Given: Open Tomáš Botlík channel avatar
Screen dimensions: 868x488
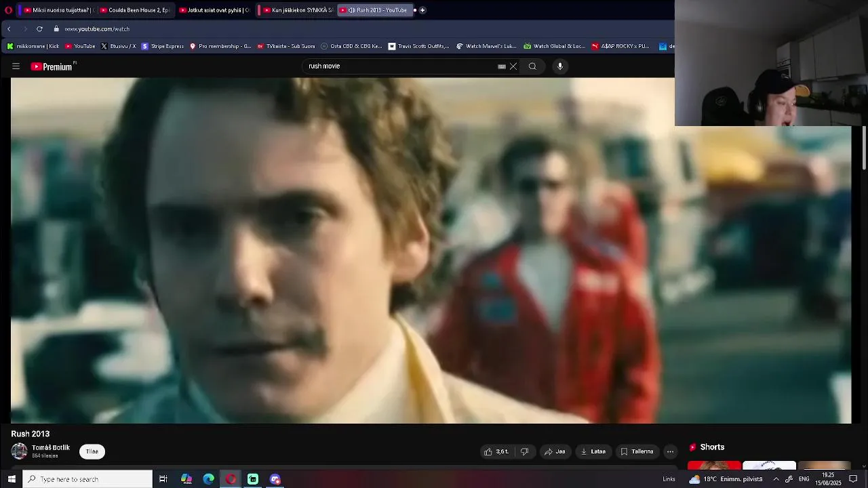Looking at the screenshot, I should click(19, 451).
